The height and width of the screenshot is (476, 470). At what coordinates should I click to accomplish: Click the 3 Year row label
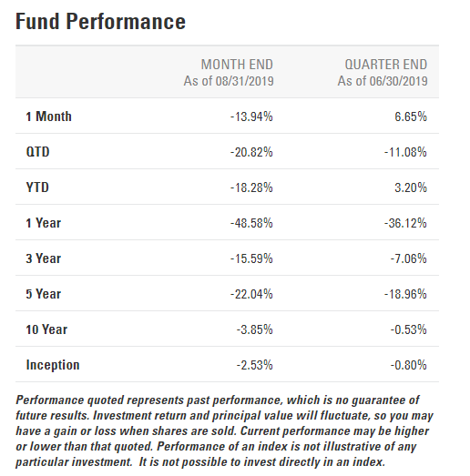pos(44,258)
